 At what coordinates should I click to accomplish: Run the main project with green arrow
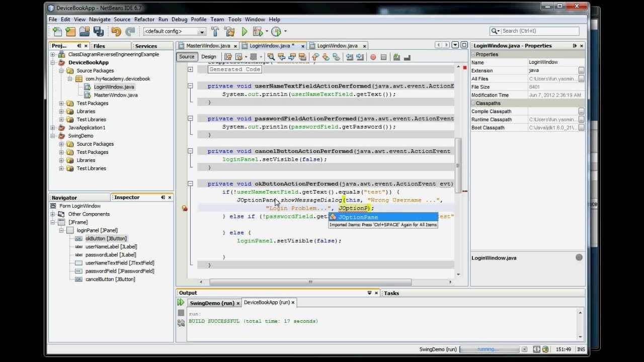[x=245, y=32]
